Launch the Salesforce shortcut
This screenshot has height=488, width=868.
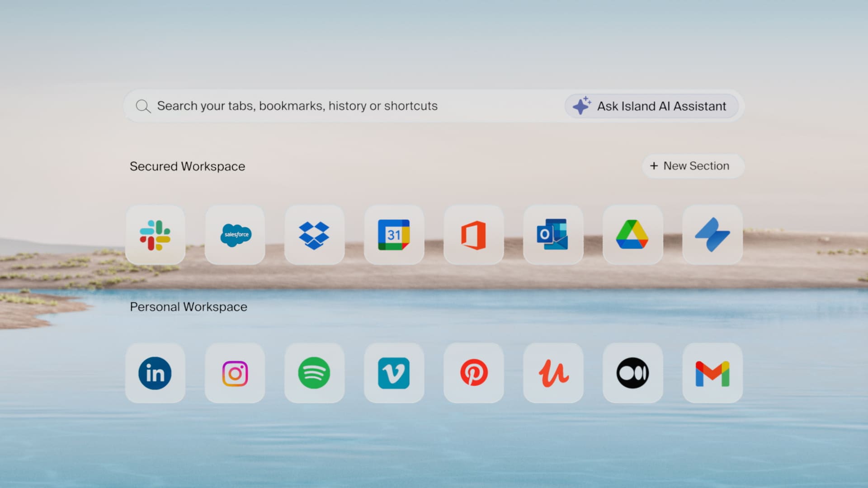point(235,235)
